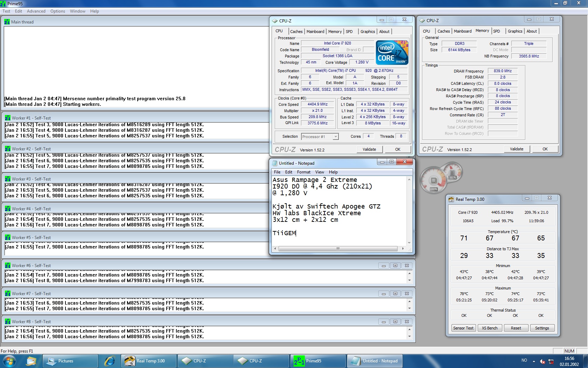Open the NO language selector in the tray
588x368 pixels.
pos(524,360)
